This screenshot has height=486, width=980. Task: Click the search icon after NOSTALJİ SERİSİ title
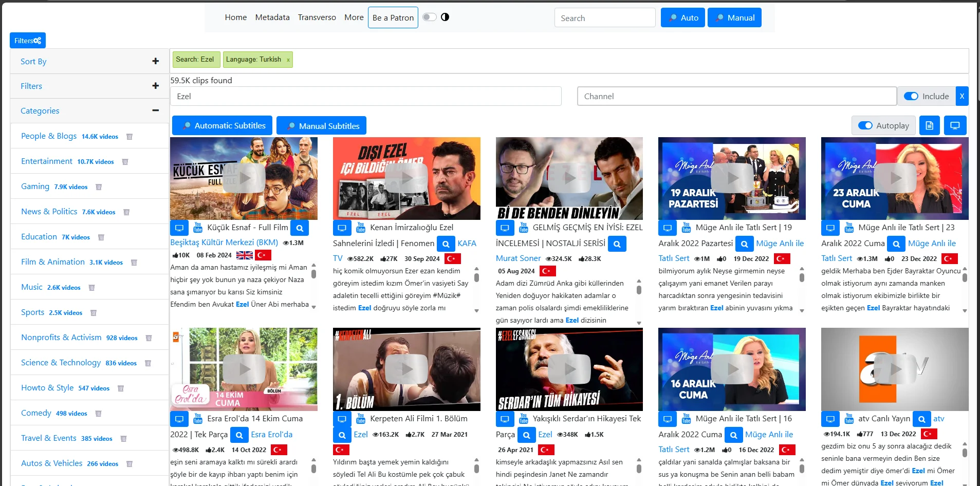pyautogui.click(x=617, y=244)
